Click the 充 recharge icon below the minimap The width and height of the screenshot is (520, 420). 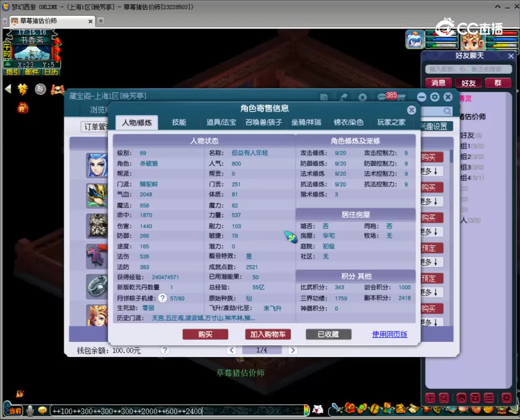pyautogui.click(x=22, y=108)
